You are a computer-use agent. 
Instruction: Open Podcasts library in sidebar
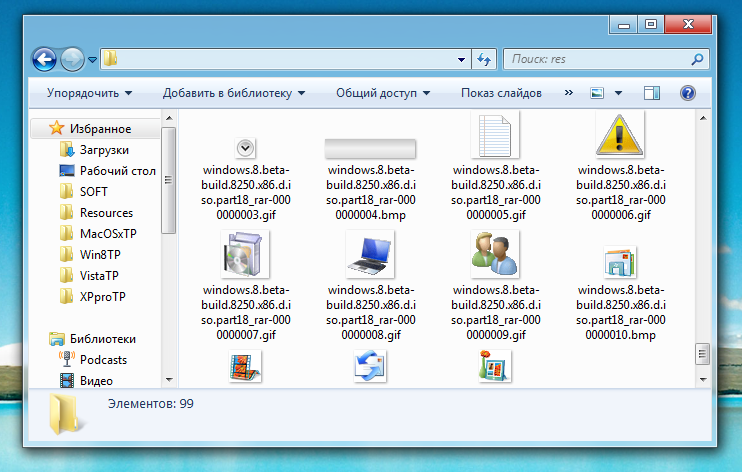tap(104, 360)
